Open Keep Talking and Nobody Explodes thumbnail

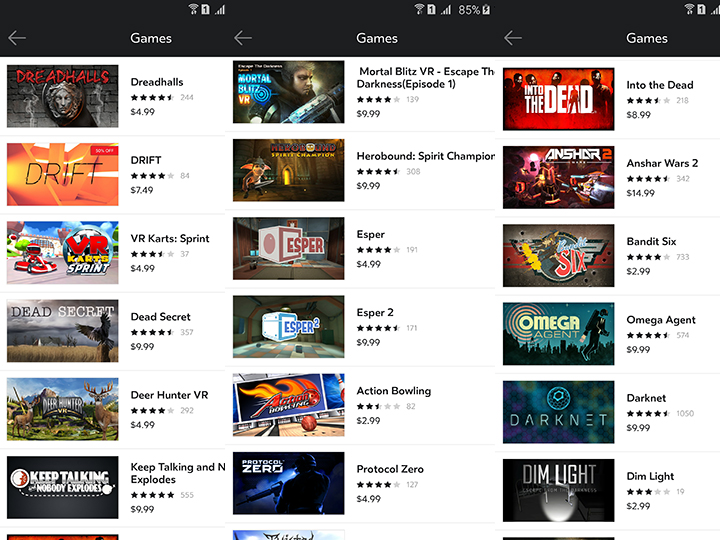click(62, 487)
